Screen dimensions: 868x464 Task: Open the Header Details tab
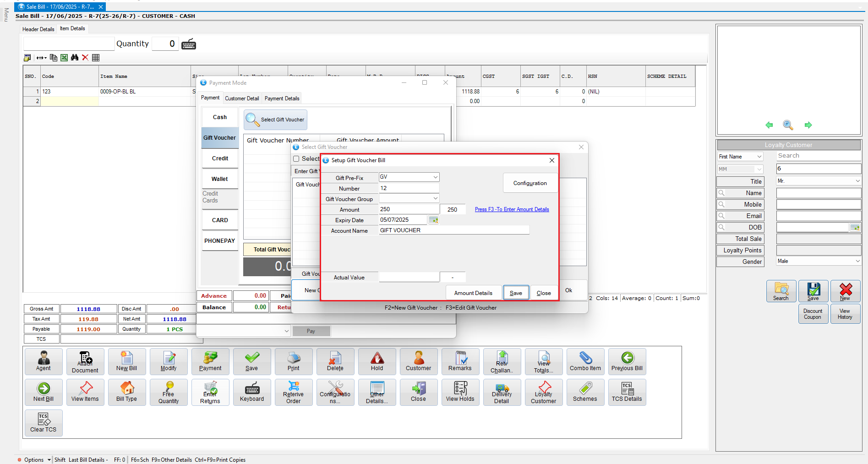click(38, 29)
